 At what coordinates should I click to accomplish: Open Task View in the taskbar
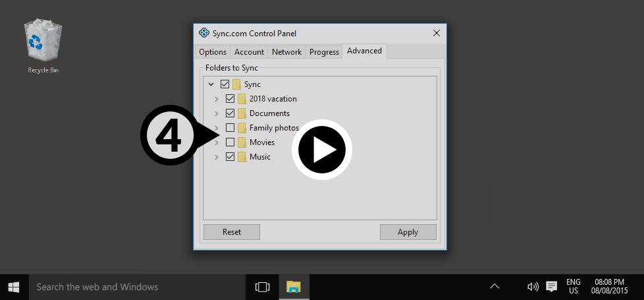262,287
